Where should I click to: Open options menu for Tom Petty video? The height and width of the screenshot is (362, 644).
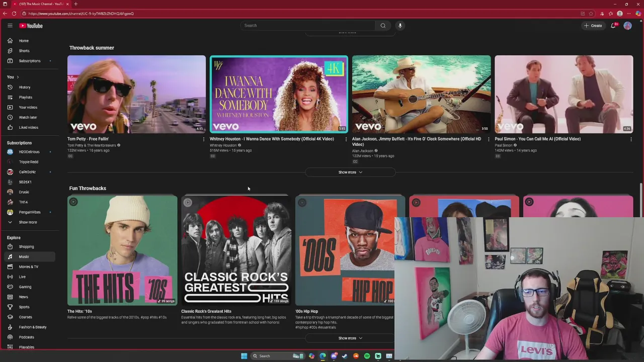point(203,139)
